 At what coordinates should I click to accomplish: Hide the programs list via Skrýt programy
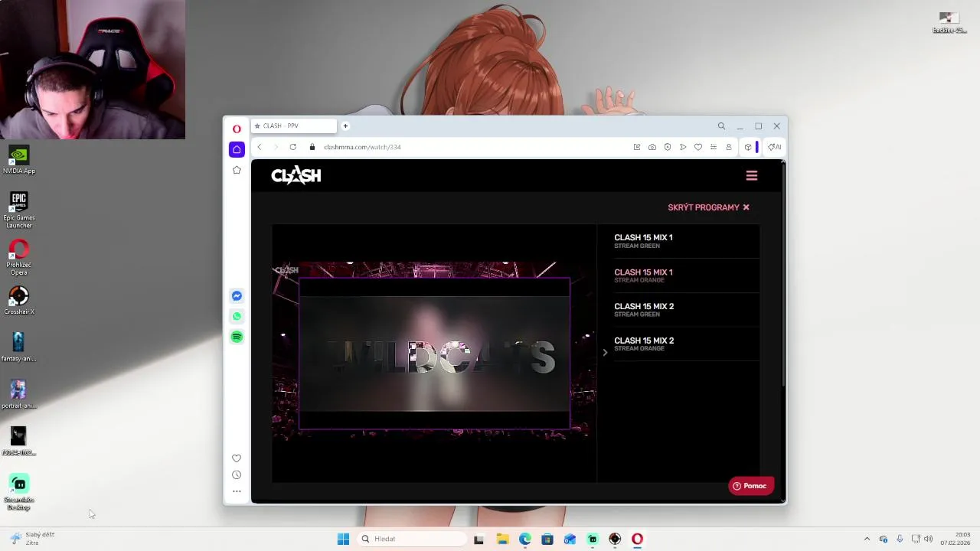[x=708, y=207]
